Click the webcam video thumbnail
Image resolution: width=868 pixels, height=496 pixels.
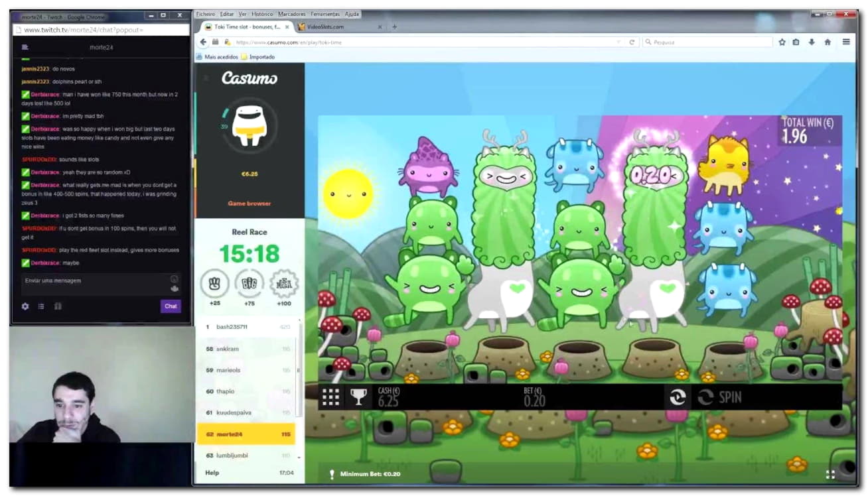click(x=102, y=385)
